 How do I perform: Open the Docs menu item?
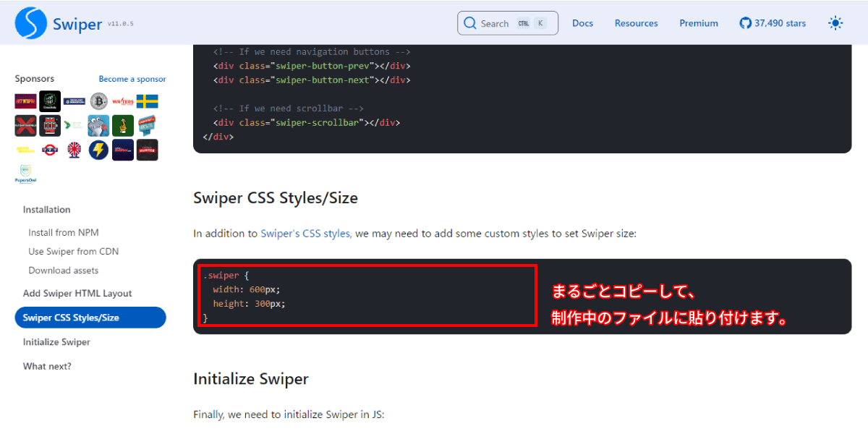click(582, 23)
